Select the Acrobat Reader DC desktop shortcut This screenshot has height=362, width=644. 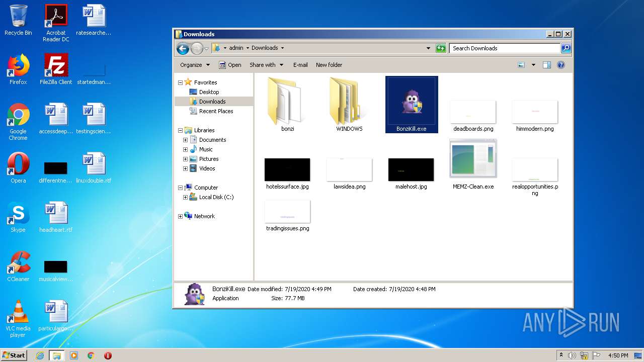click(56, 23)
